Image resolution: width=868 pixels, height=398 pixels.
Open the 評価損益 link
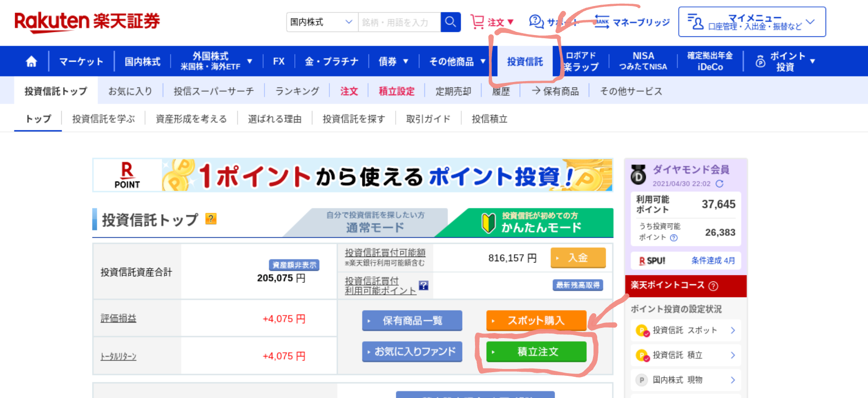click(118, 318)
